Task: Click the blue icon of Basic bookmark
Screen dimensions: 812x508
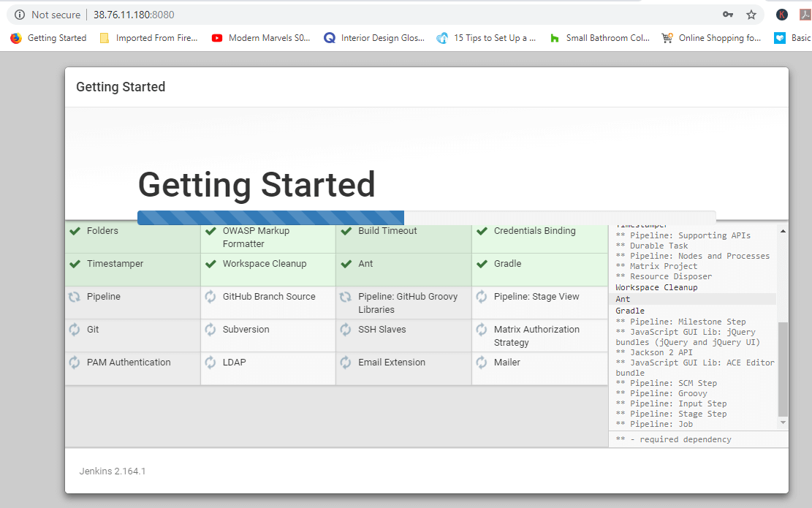Action: (780, 38)
